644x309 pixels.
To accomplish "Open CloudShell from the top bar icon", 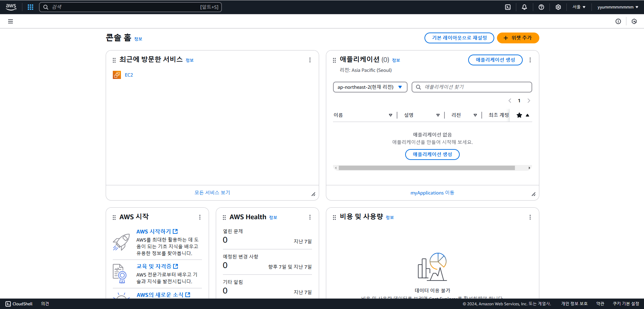I will 508,7.
